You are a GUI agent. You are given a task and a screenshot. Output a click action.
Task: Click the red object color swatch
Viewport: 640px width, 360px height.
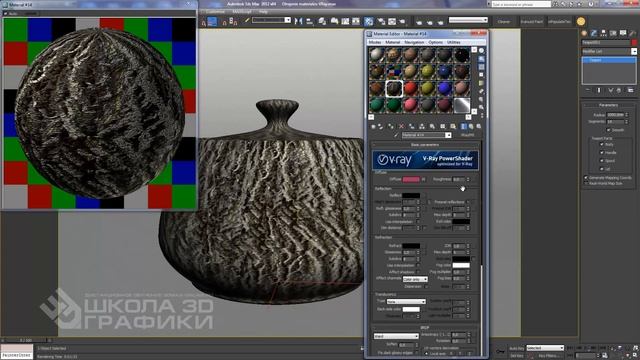[634, 42]
